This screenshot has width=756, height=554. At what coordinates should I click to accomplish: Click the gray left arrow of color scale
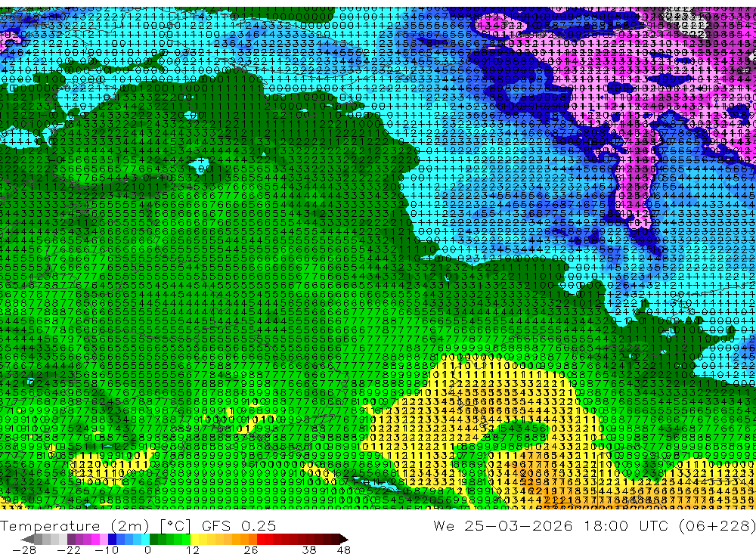coord(27,539)
